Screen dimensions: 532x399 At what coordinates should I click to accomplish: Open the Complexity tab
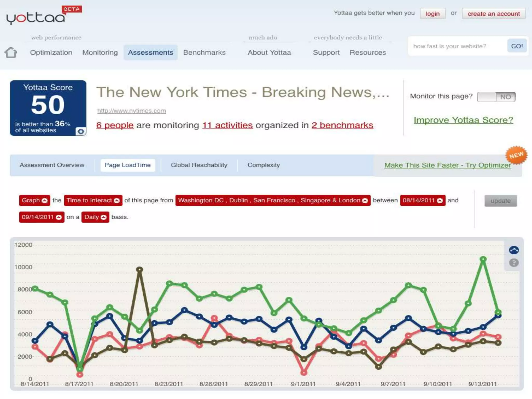click(x=264, y=165)
